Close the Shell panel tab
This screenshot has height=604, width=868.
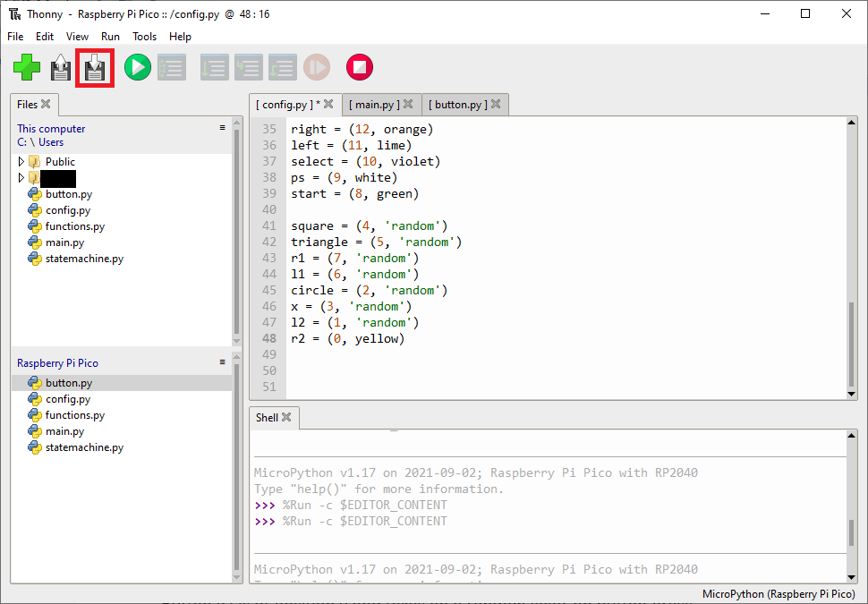286,417
